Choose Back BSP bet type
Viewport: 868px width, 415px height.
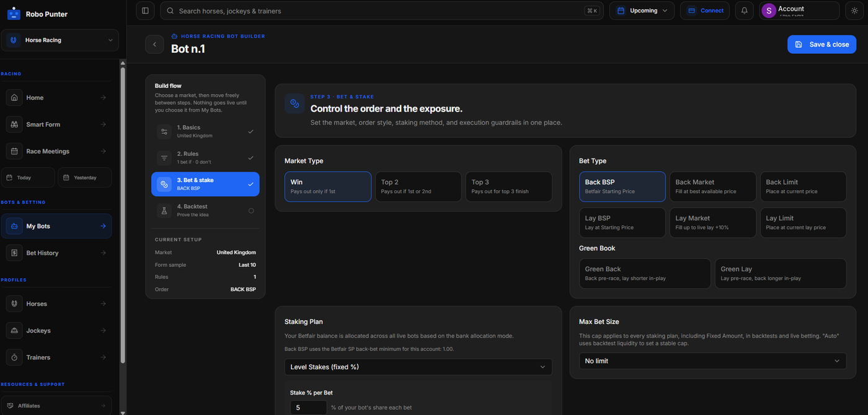pyautogui.click(x=622, y=186)
